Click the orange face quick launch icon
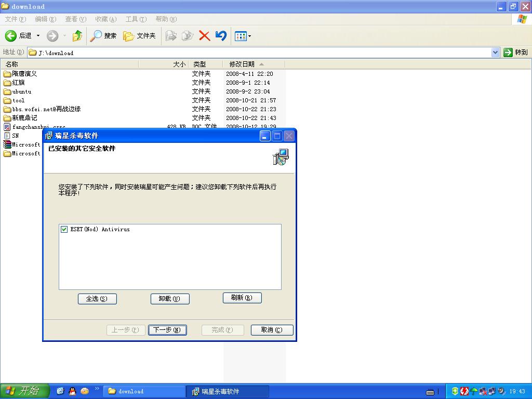The image size is (532, 399). click(x=85, y=391)
